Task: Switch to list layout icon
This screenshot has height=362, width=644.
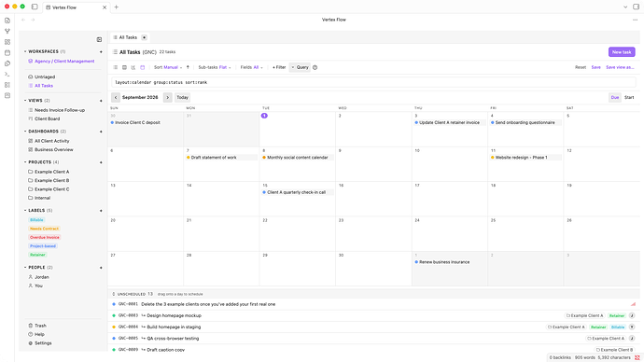Action: pyautogui.click(x=116, y=67)
